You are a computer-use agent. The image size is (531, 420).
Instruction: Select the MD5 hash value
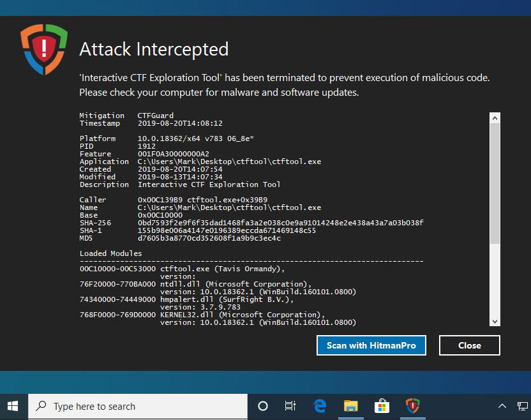pyautogui.click(x=209, y=238)
